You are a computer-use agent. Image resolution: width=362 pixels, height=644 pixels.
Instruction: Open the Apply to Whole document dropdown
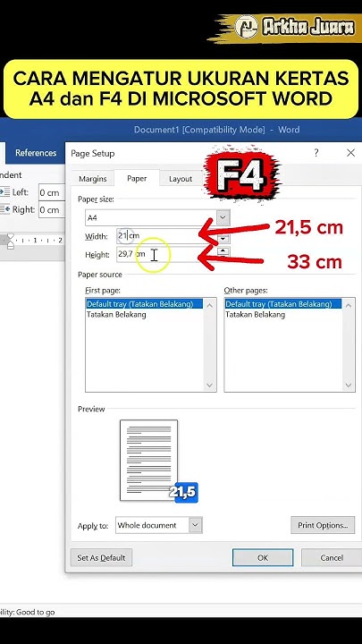[x=196, y=525]
